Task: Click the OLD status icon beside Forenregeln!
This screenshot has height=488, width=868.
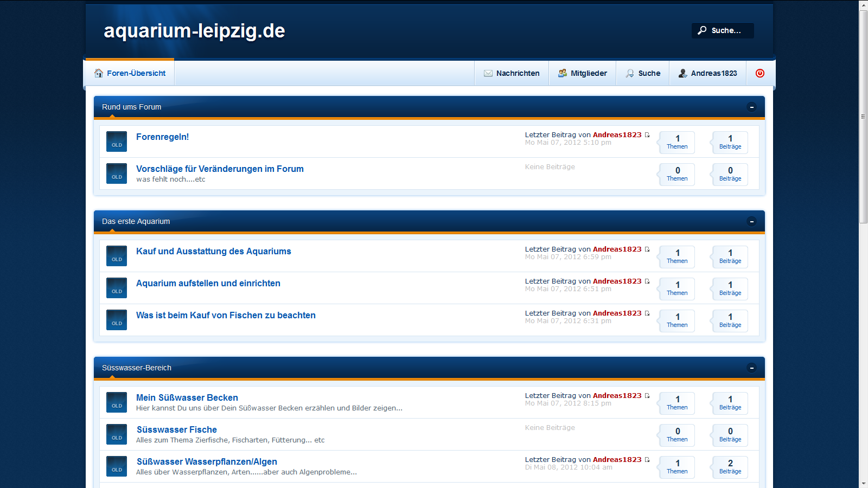Action: (117, 142)
